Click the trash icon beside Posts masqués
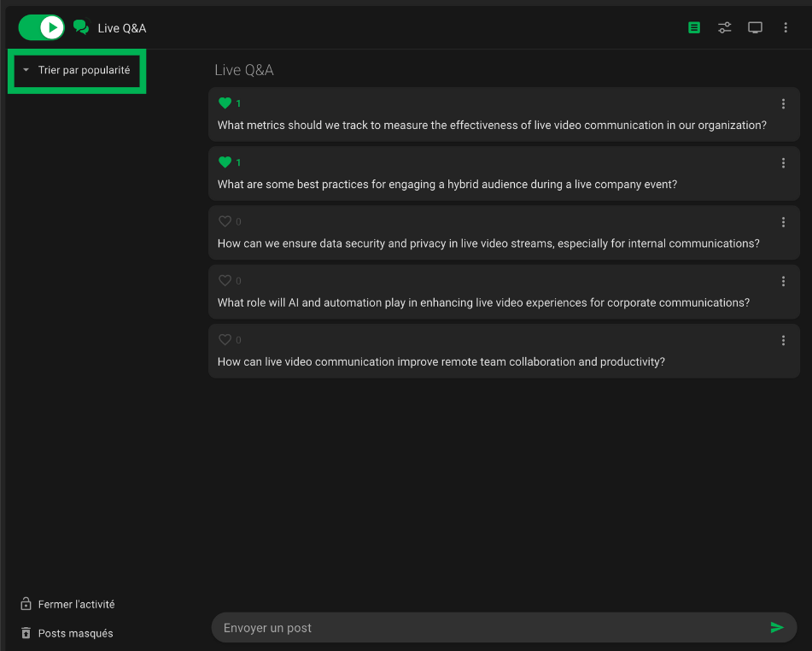 click(26, 633)
